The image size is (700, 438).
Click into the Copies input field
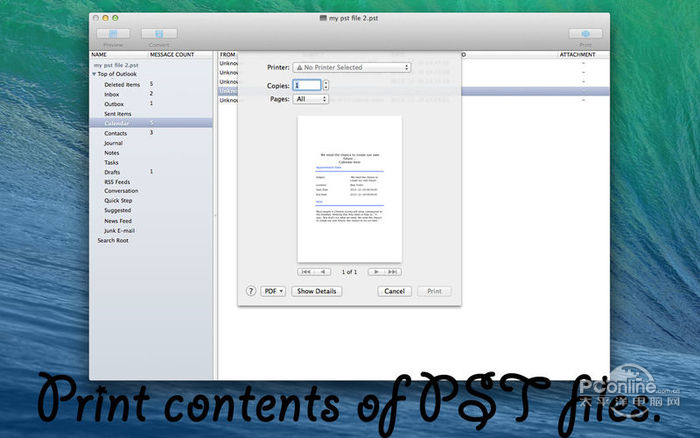point(307,85)
